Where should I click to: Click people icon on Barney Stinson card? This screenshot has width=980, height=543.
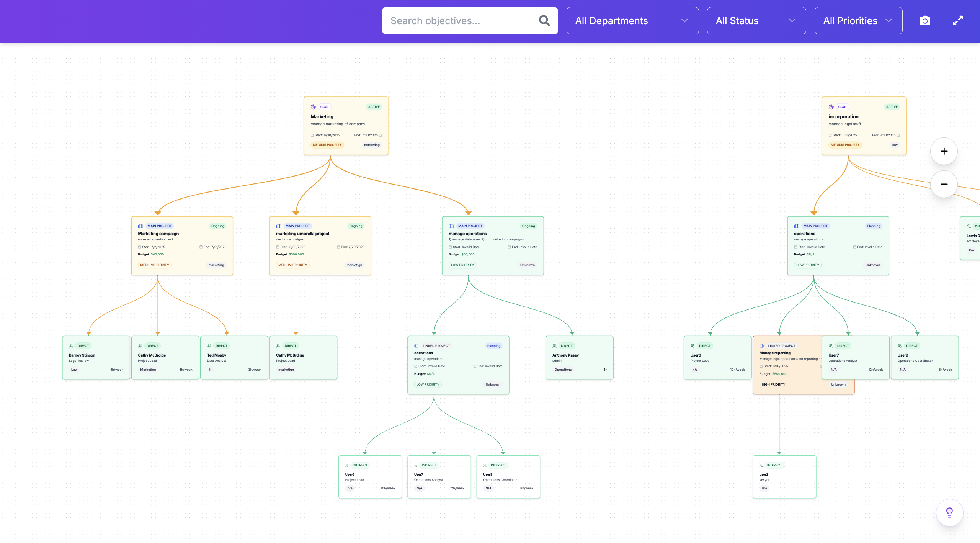click(71, 346)
